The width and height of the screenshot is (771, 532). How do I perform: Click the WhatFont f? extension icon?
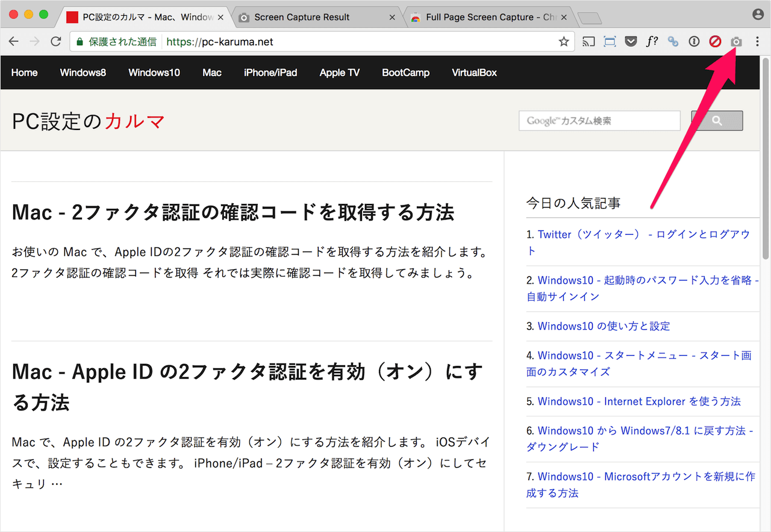coord(652,42)
